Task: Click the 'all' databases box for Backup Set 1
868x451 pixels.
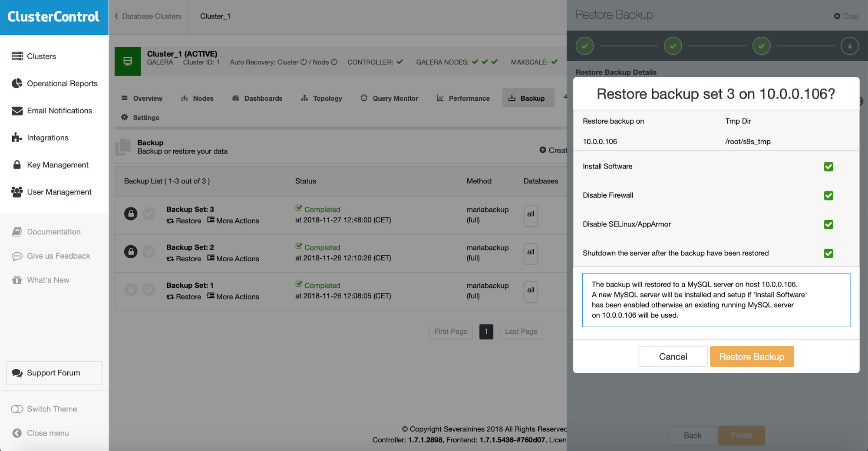Action: point(531,292)
